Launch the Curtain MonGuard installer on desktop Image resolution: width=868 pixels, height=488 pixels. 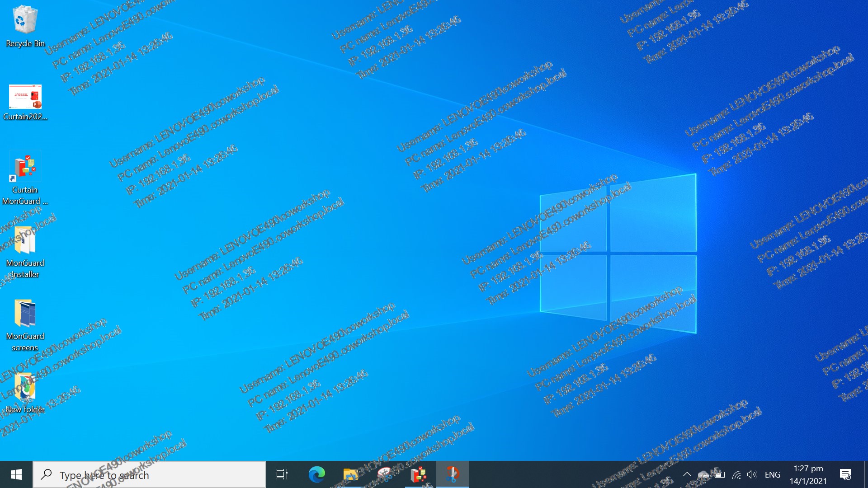coord(25,167)
